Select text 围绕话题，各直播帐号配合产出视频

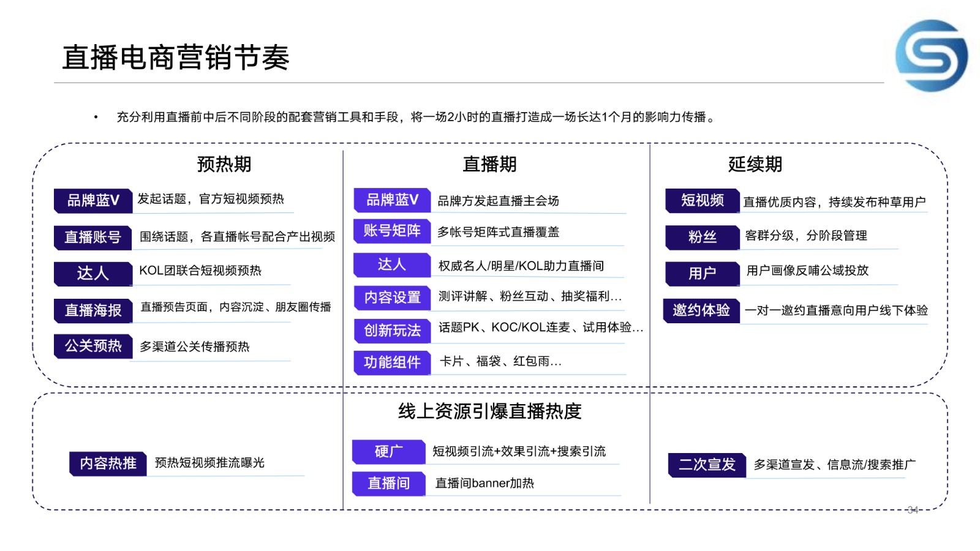[x=238, y=237]
